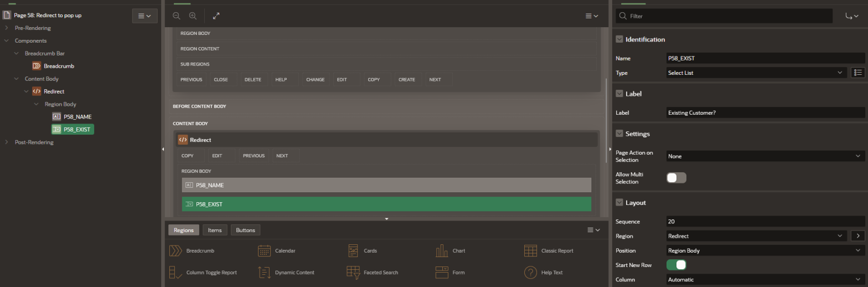Click the zoom in magnifier icon
Image resolution: width=868 pixels, height=287 pixels.
193,16
